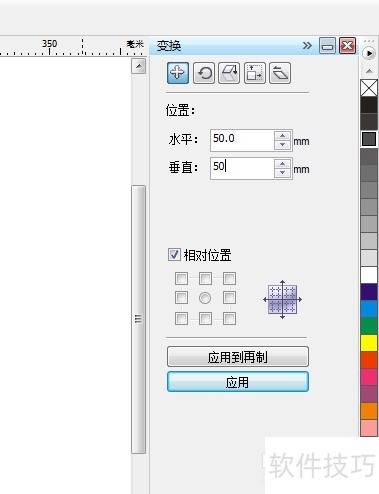This screenshot has height=494, width=379.
Task: Select the light pink color swatch
Action: (x=369, y=428)
